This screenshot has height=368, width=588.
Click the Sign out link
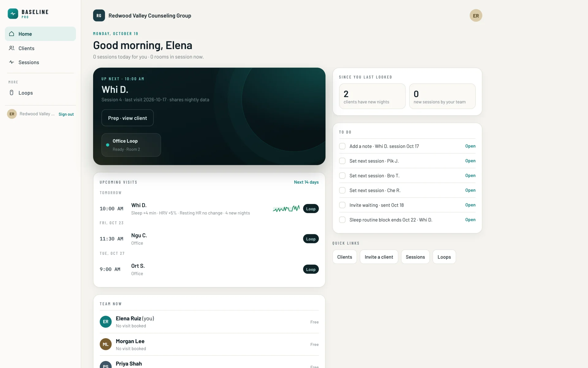[x=66, y=114]
